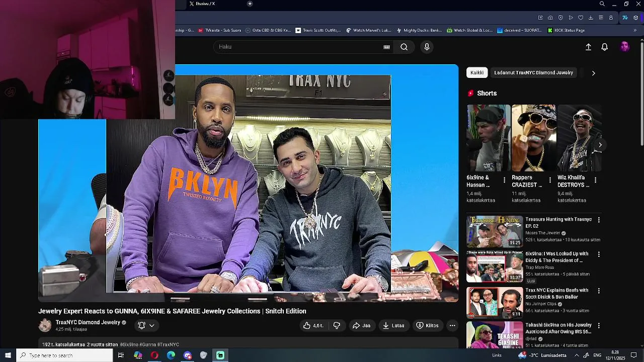Launch Opera from the taskbar

coord(154,355)
